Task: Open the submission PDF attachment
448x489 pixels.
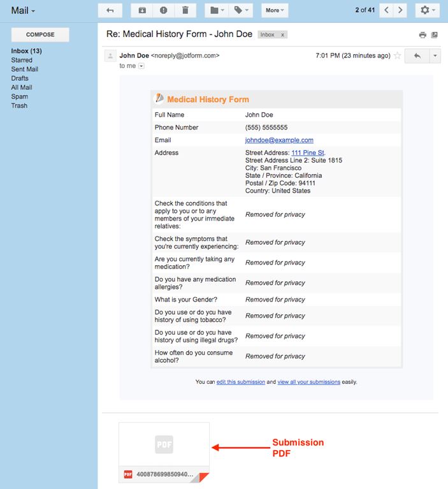Action: click(164, 453)
